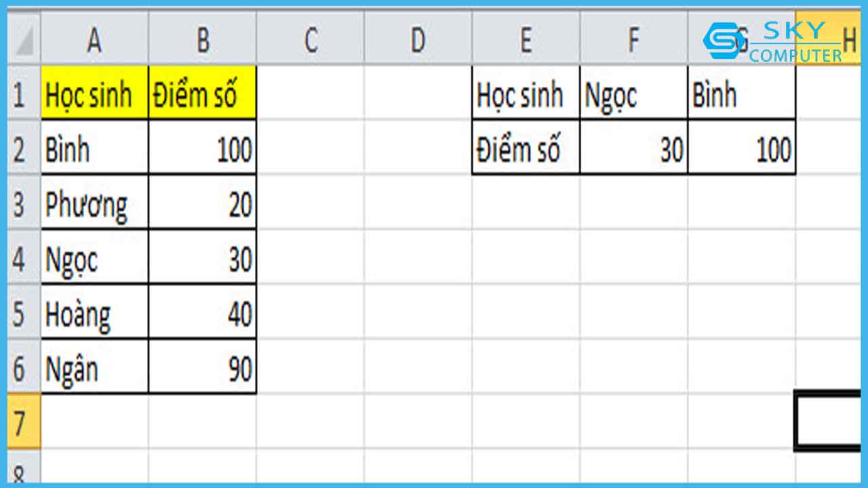Select cell A2 containing 'Bình'
This screenshot has width=868, height=488.
[x=94, y=147]
